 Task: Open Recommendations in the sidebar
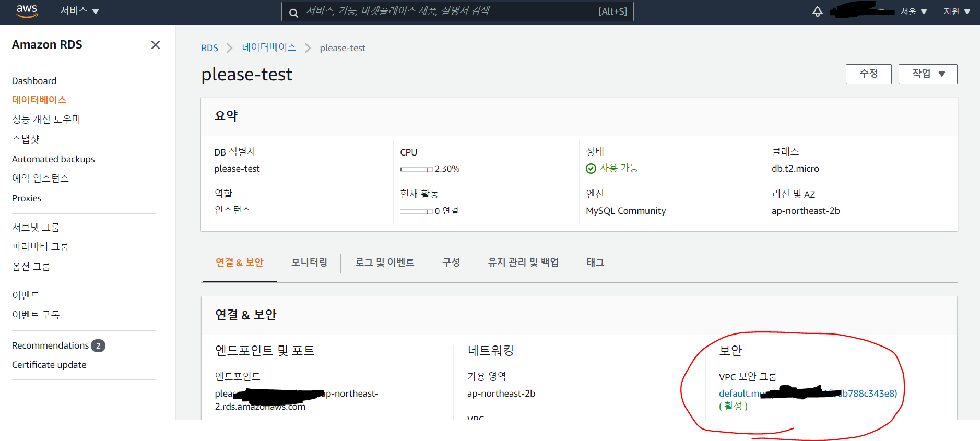tap(50, 345)
